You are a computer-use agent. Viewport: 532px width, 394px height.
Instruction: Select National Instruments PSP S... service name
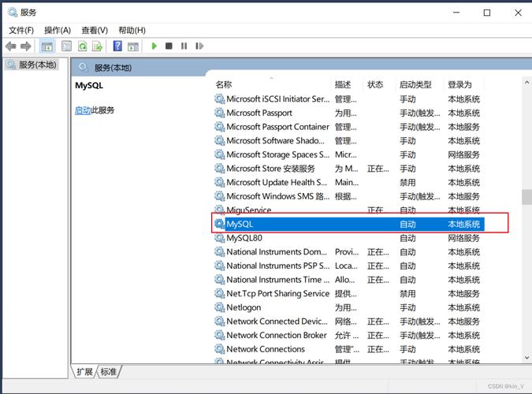[x=278, y=266]
